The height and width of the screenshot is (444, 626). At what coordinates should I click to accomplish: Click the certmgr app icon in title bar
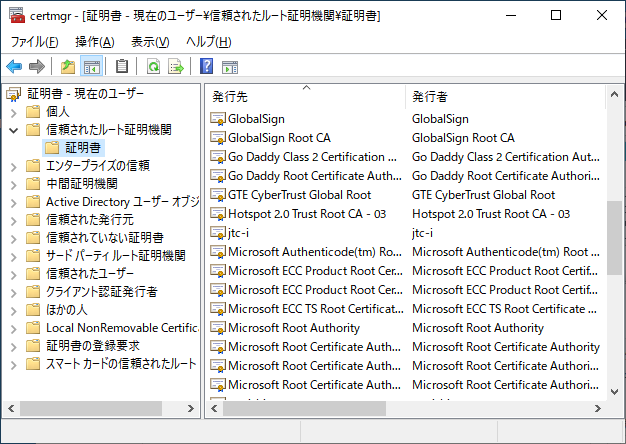tap(17, 15)
